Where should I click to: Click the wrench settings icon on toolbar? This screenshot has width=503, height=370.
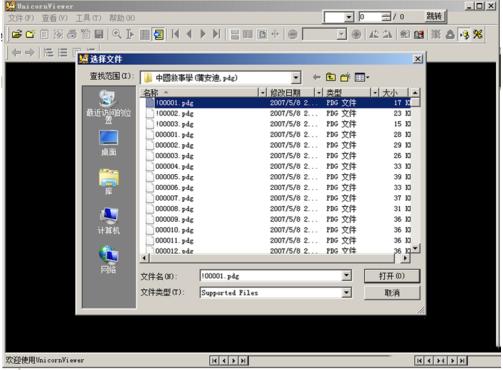pyautogui.click(x=478, y=34)
